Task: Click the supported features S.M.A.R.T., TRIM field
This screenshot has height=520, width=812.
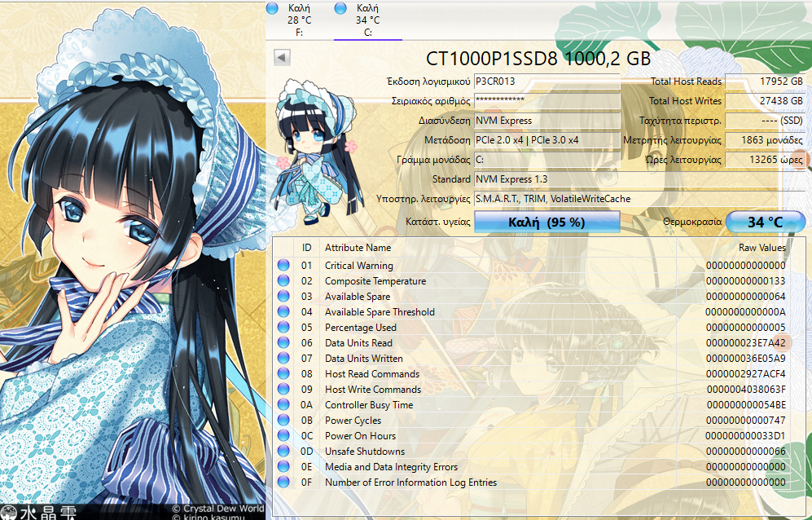Action: [639, 199]
